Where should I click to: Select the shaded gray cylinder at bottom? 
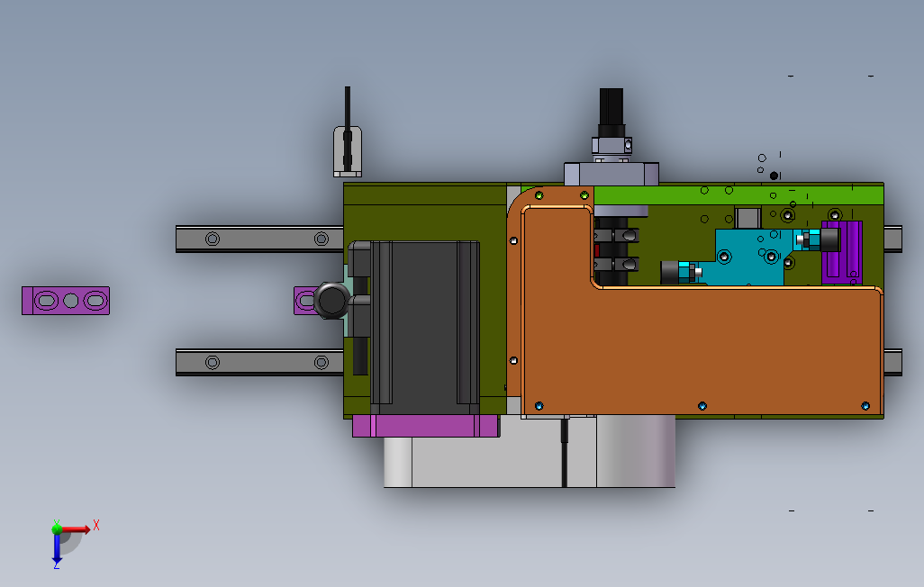pos(635,451)
